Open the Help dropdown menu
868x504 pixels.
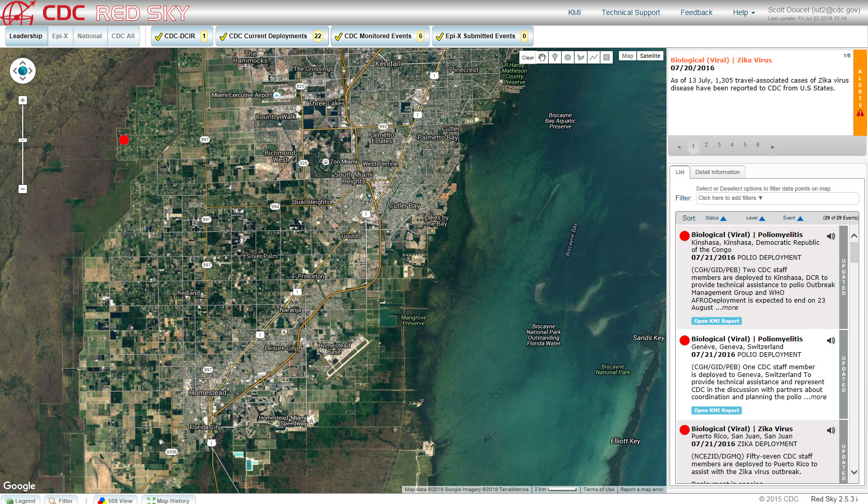click(x=743, y=12)
